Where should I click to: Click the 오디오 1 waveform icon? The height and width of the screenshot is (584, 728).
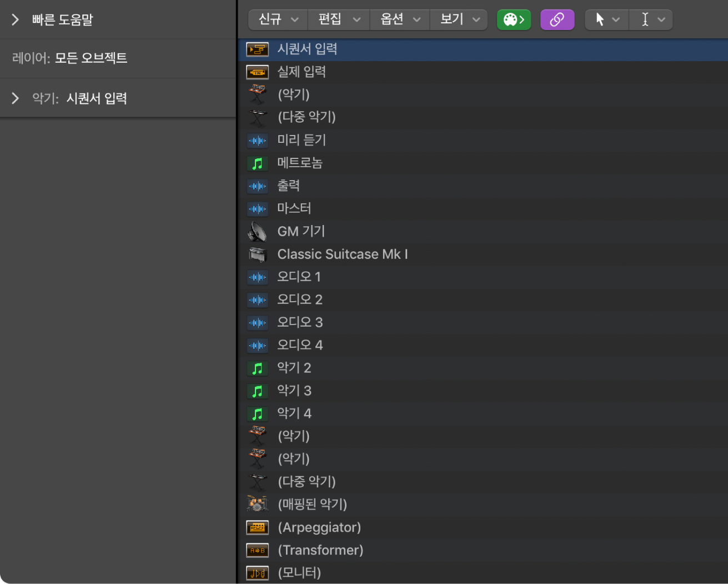[257, 277]
